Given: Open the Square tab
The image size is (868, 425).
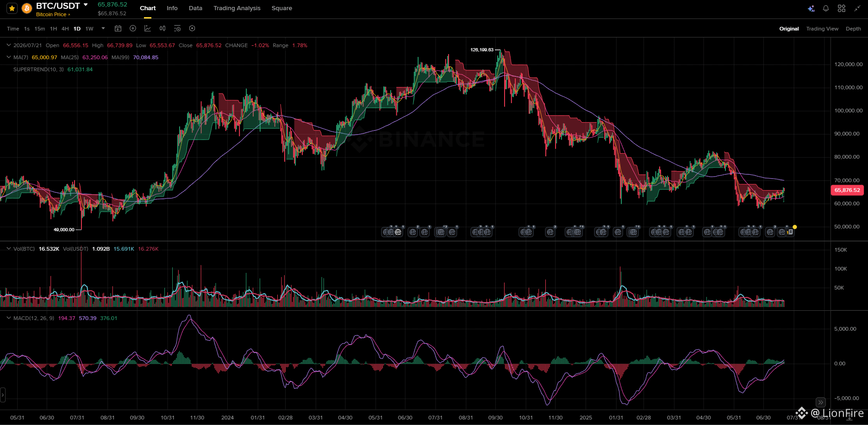Looking at the screenshot, I should pyautogui.click(x=282, y=8).
